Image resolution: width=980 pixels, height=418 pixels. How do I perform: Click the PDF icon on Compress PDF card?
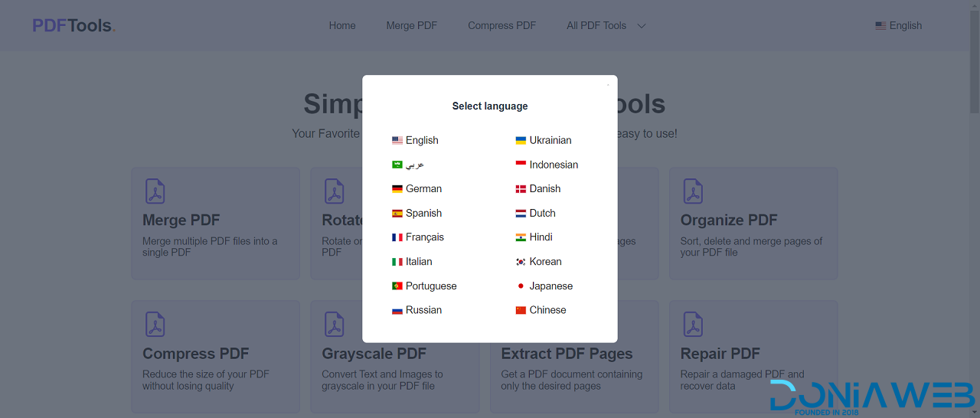(155, 325)
